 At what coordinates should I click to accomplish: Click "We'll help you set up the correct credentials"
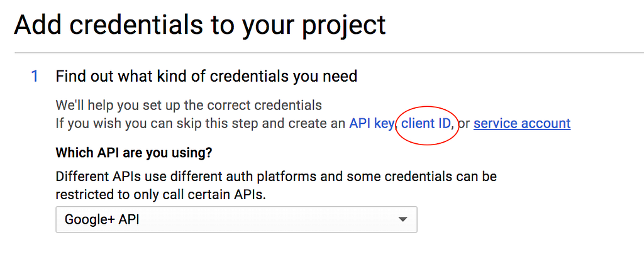pos(189,106)
